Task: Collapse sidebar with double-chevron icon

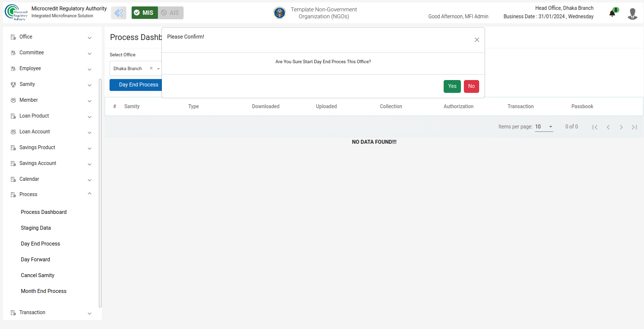Action: [118, 13]
